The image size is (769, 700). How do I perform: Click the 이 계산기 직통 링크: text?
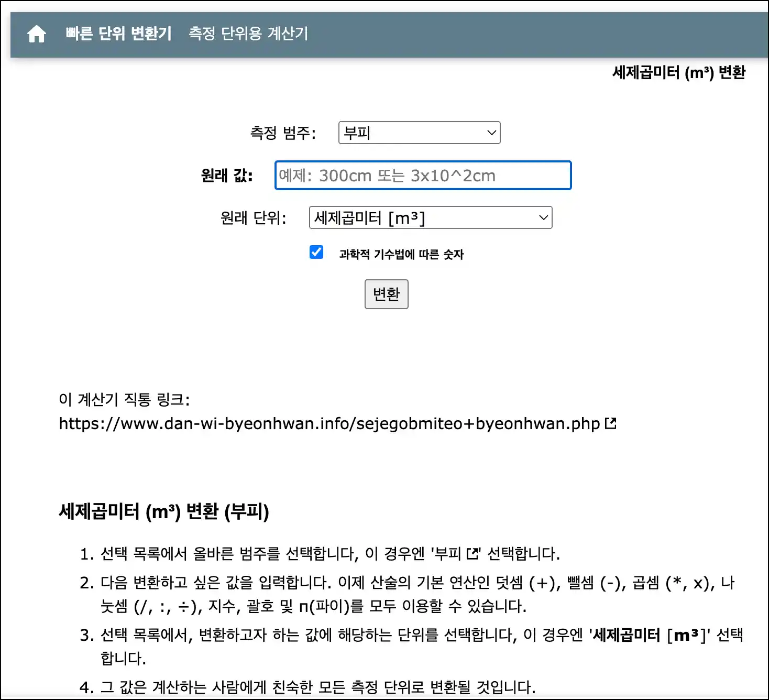(125, 400)
